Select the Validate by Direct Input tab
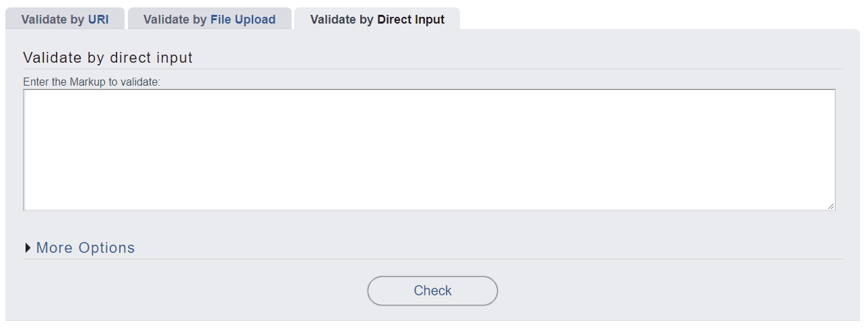The height and width of the screenshot is (329, 868). (x=377, y=20)
